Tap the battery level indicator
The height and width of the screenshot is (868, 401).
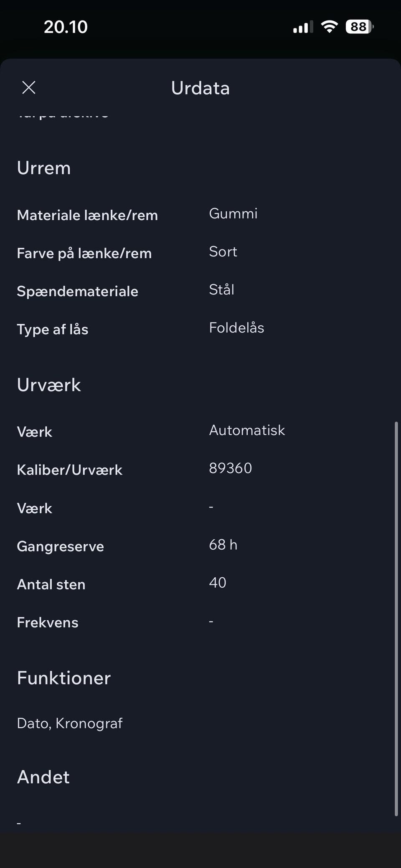tap(359, 27)
